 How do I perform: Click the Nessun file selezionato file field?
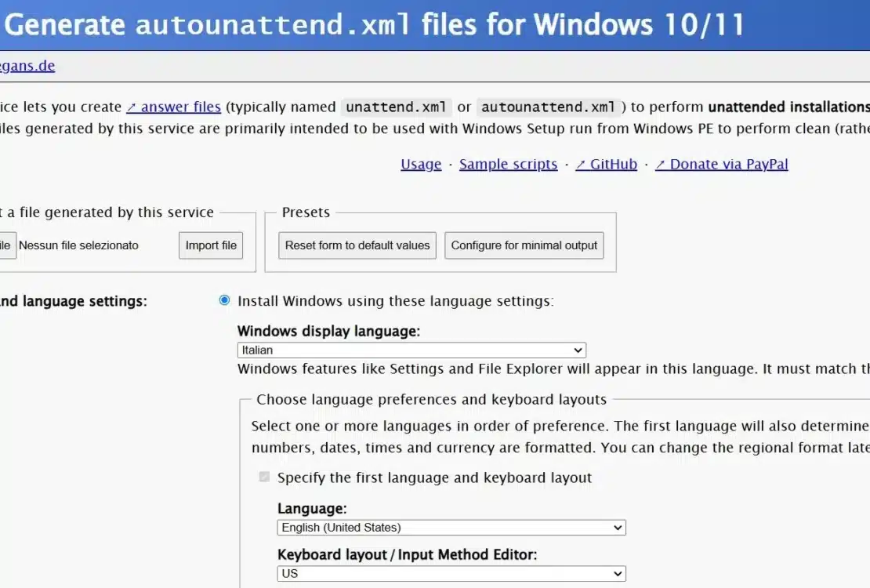click(78, 245)
